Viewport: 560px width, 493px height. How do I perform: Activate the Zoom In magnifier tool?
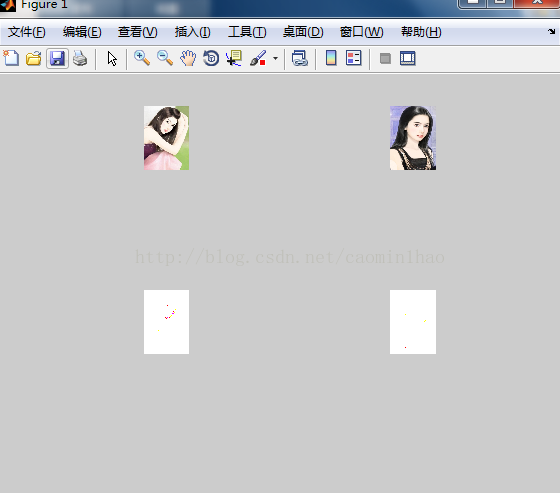click(x=142, y=58)
